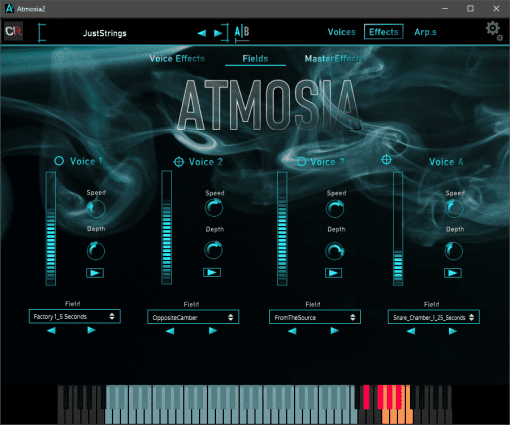Screen dimensions: 510x425
Task: Open the Voice Effects tab
Action: (177, 59)
